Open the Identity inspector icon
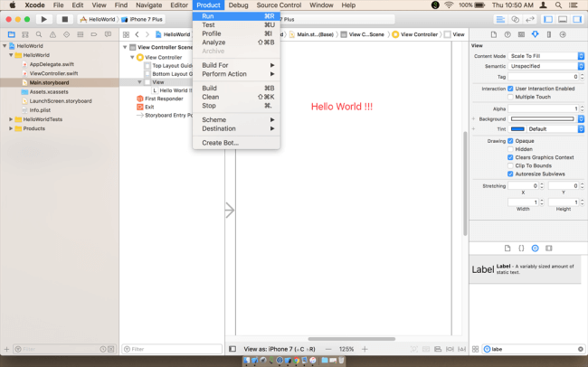This screenshot has width=588, height=367. click(x=521, y=34)
